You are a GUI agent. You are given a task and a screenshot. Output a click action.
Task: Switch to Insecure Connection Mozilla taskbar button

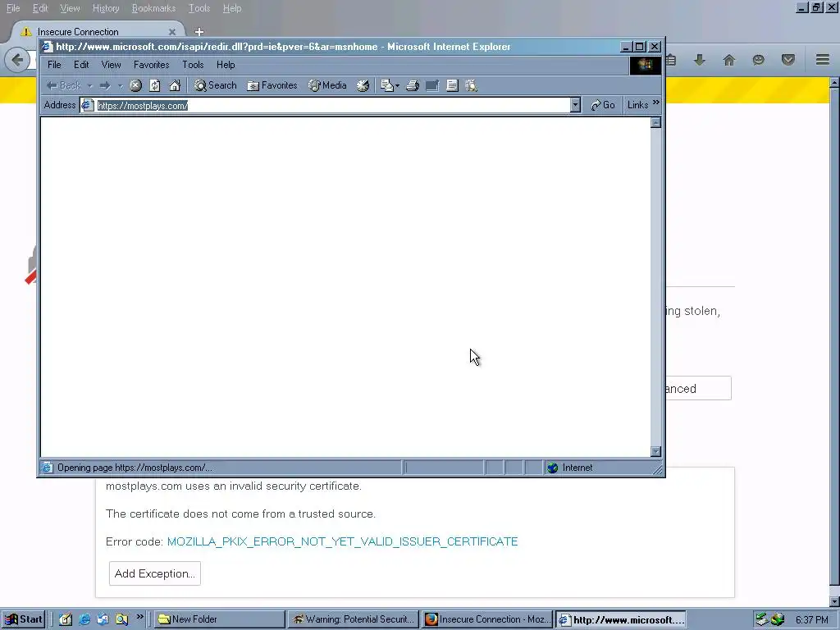(x=487, y=619)
